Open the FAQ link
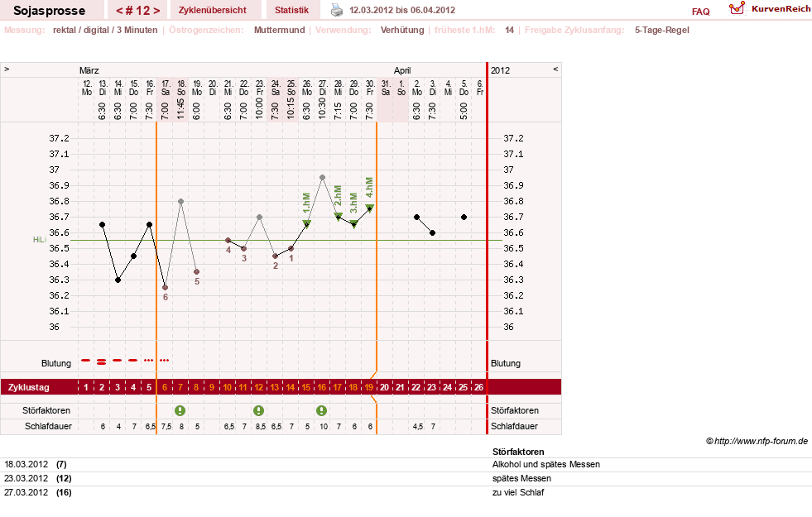 coord(700,12)
